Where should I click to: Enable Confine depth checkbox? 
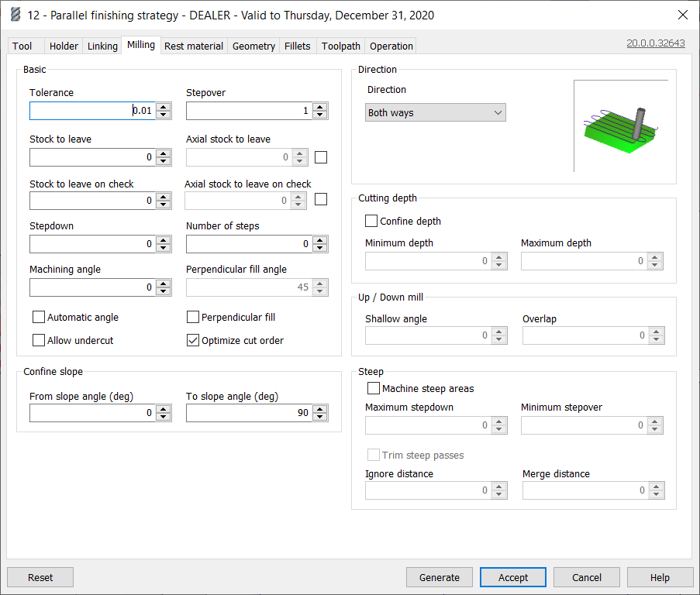371,221
